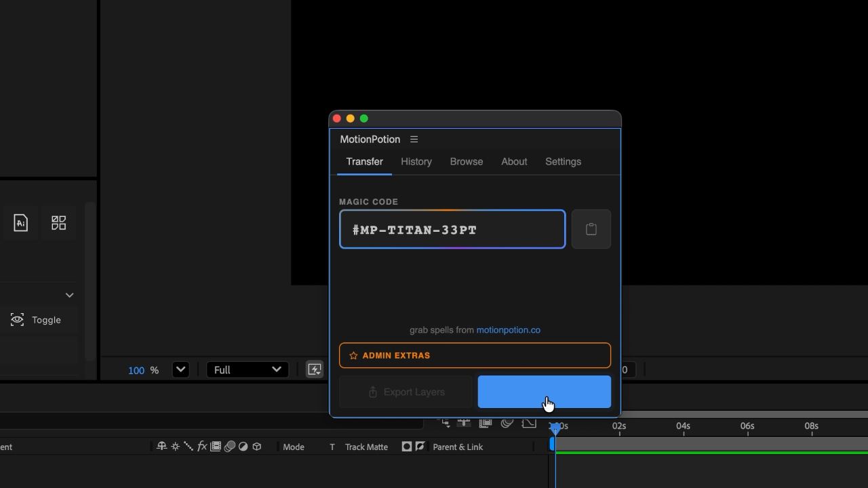The height and width of the screenshot is (488, 868).
Task: Toggle the frame blending column switch
Action: pos(216,447)
